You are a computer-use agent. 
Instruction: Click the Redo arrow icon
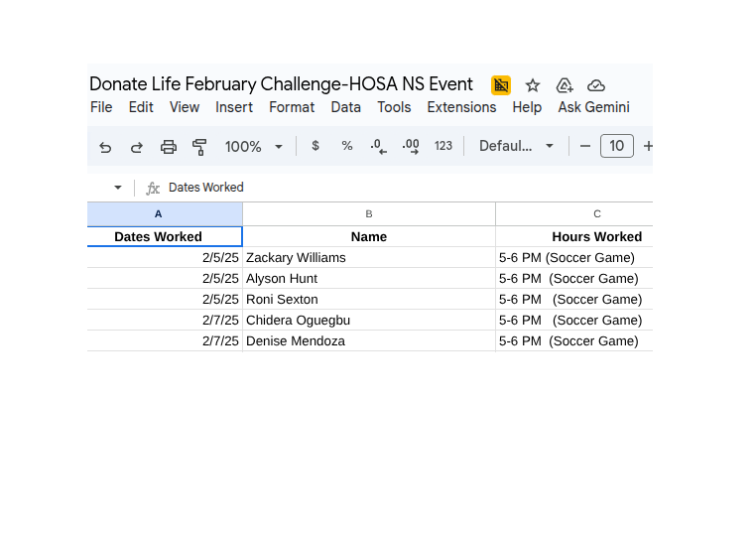137,147
